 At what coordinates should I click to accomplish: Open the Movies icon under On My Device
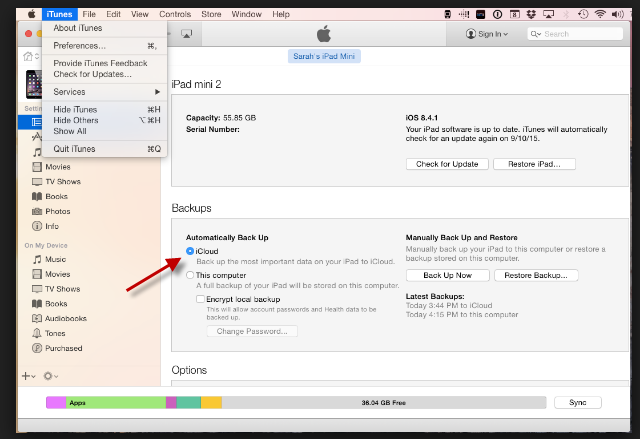pos(37,274)
